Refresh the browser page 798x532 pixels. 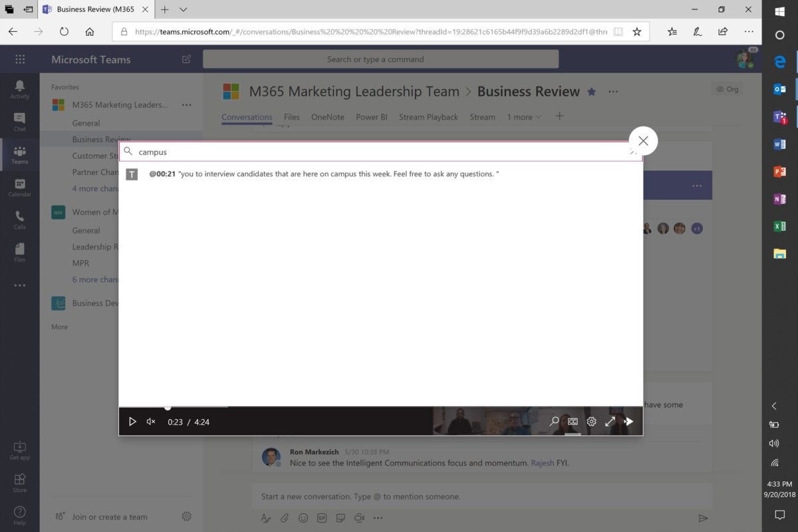[x=64, y=31]
